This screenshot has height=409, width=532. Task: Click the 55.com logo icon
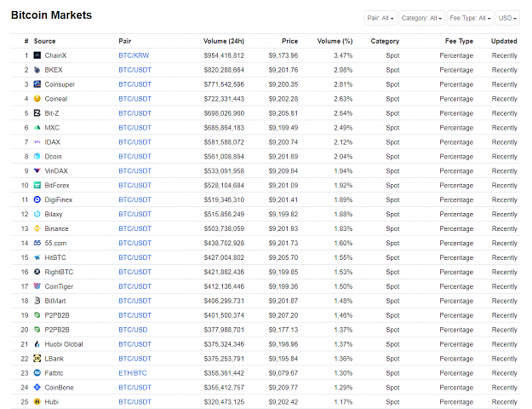(x=37, y=243)
